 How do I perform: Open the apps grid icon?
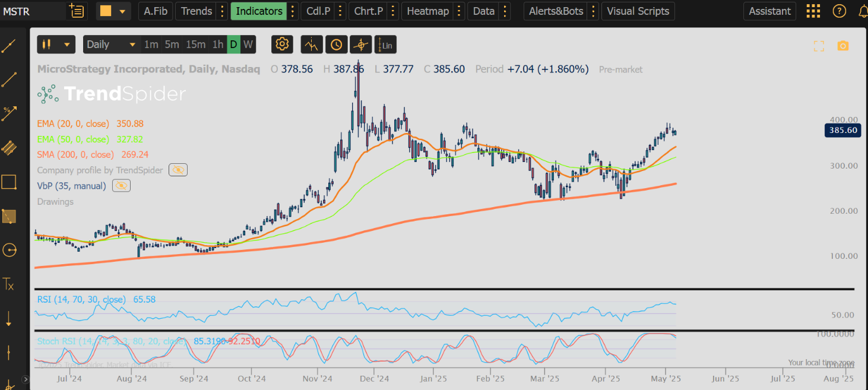tap(813, 11)
